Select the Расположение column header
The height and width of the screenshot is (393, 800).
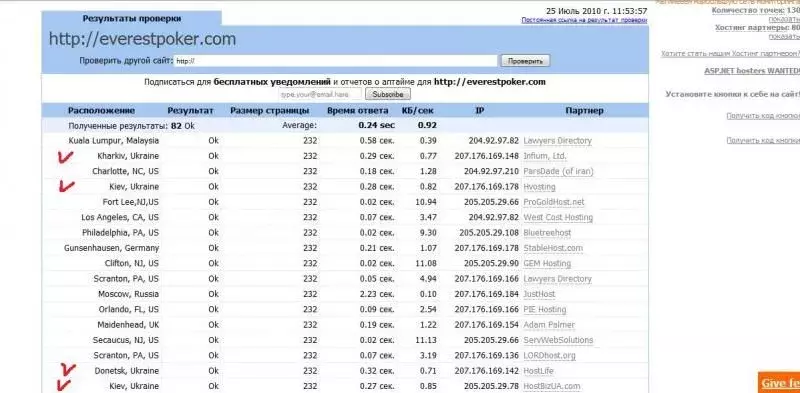click(102, 111)
